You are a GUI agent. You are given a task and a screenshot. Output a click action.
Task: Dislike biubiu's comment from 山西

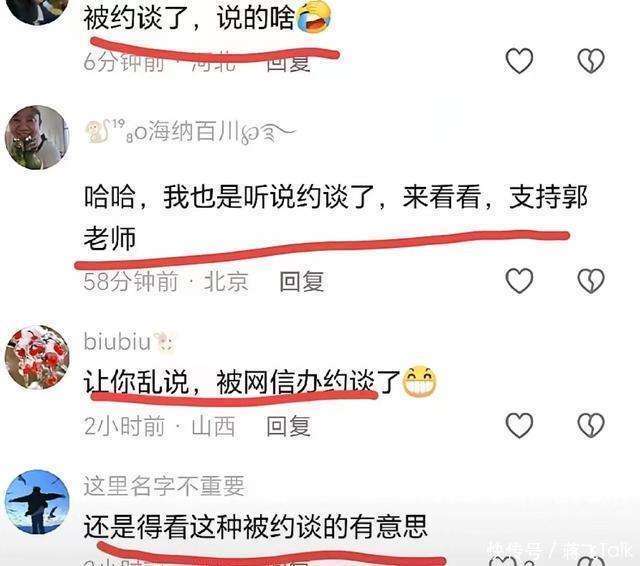pyautogui.click(x=591, y=425)
